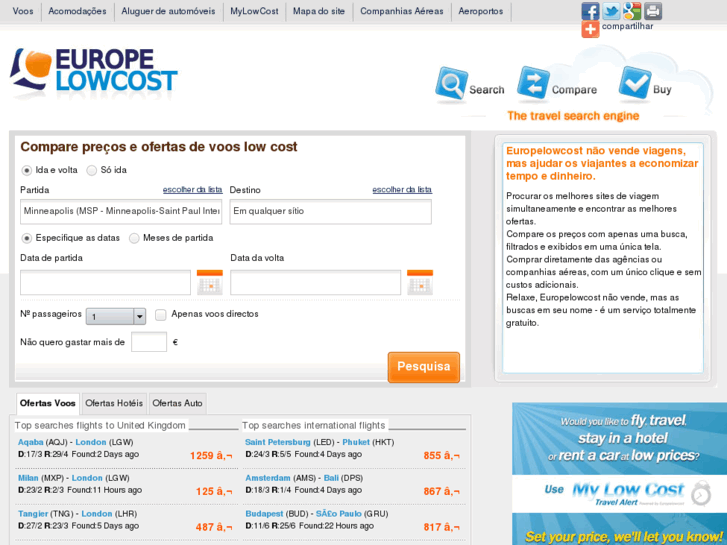Focus the Data da volta field

[x=315, y=282]
